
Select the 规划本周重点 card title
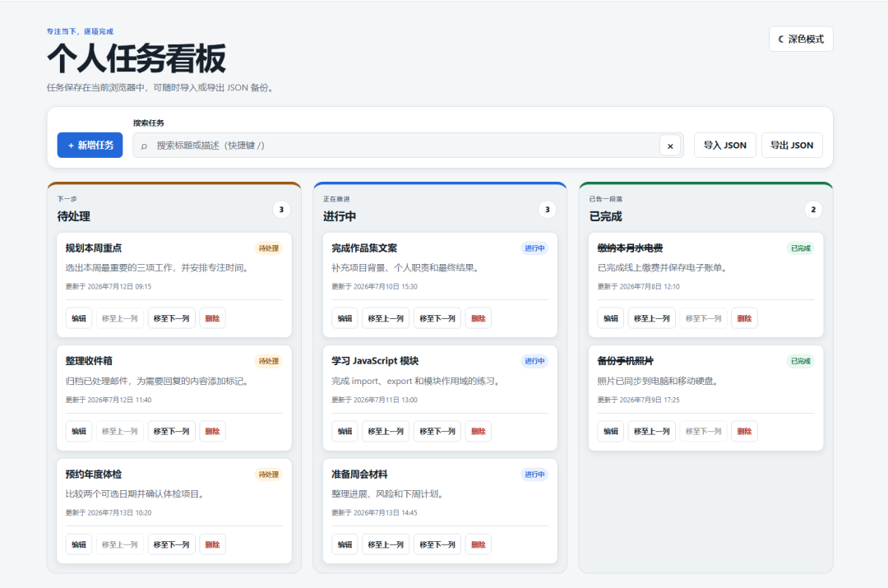94,248
